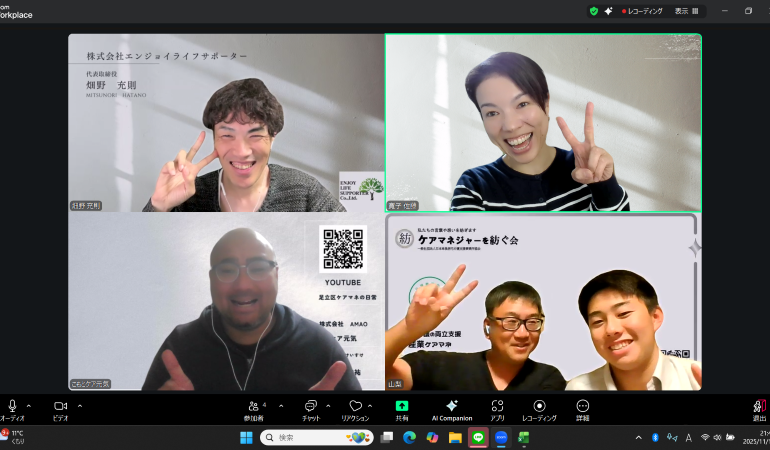Expand the video options chevron
770x450 pixels.
pyautogui.click(x=80, y=406)
